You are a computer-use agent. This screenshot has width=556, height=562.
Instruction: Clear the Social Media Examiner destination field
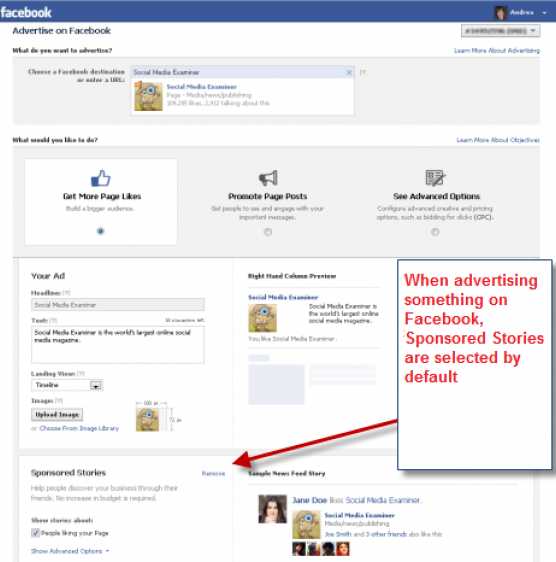click(x=349, y=72)
